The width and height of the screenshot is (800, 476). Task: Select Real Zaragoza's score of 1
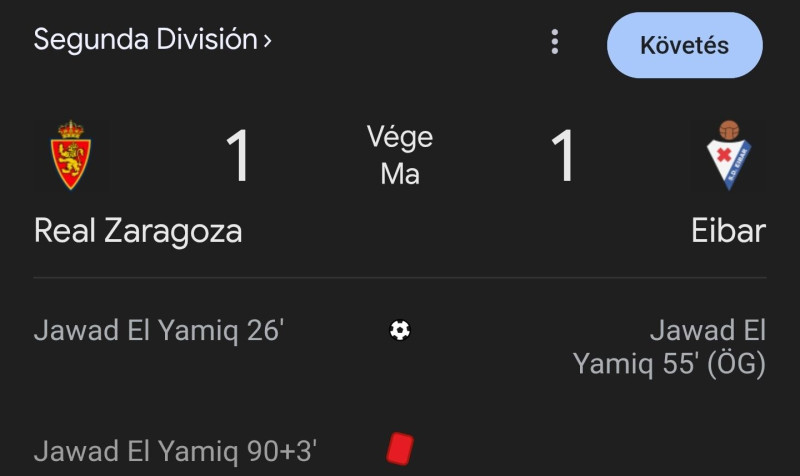(x=237, y=156)
